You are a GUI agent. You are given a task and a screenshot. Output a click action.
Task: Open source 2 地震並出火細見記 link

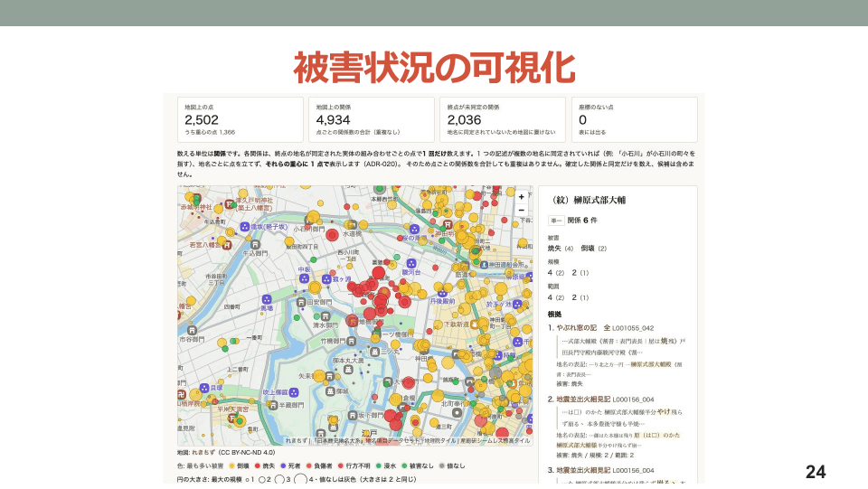[583, 399]
